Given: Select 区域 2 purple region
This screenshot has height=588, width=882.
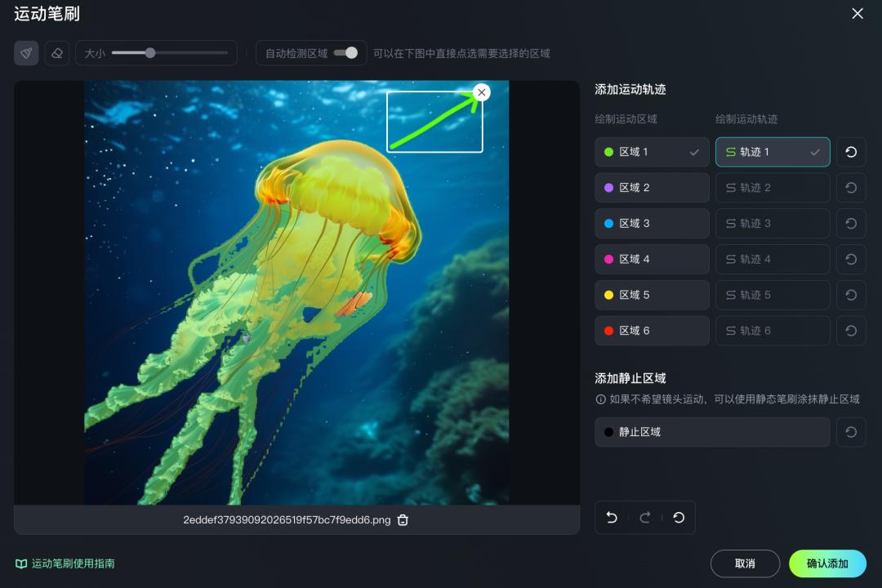Looking at the screenshot, I should click(652, 188).
